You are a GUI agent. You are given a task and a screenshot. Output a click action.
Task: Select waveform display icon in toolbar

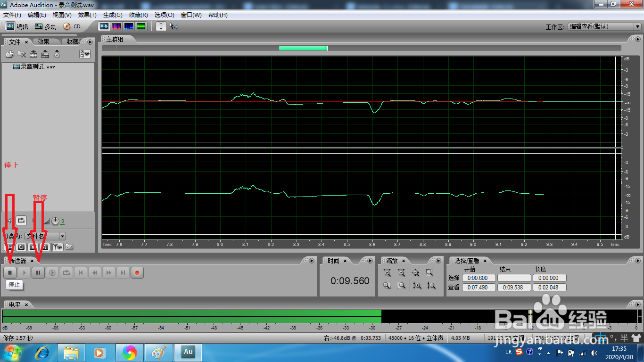104,26
